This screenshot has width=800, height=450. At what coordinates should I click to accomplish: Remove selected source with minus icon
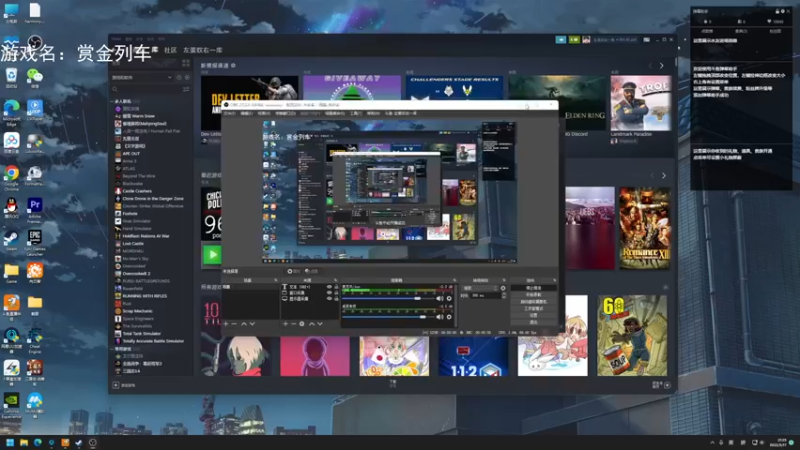tap(294, 323)
